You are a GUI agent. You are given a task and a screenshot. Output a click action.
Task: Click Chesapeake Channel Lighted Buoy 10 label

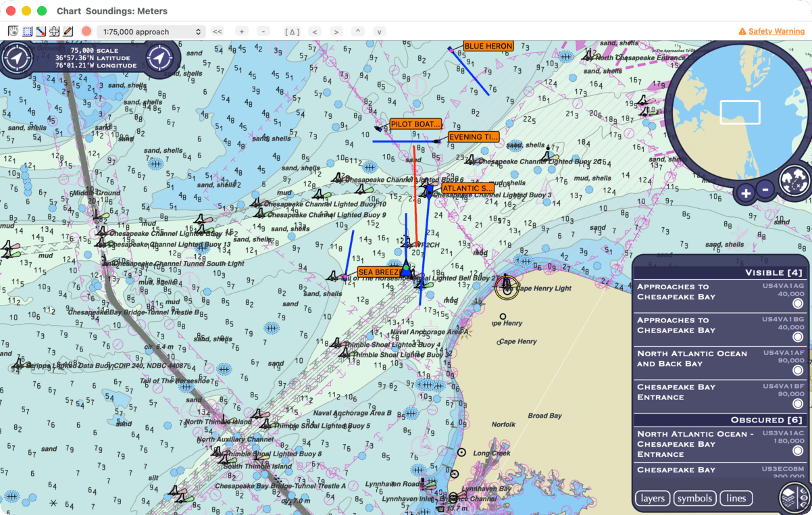[x=325, y=204]
